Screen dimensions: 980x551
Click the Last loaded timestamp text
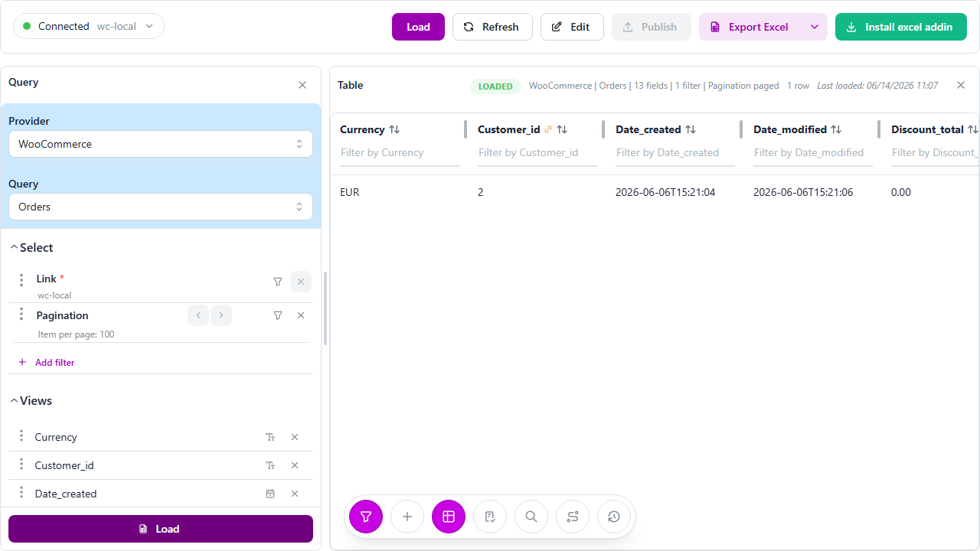[x=877, y=86]
